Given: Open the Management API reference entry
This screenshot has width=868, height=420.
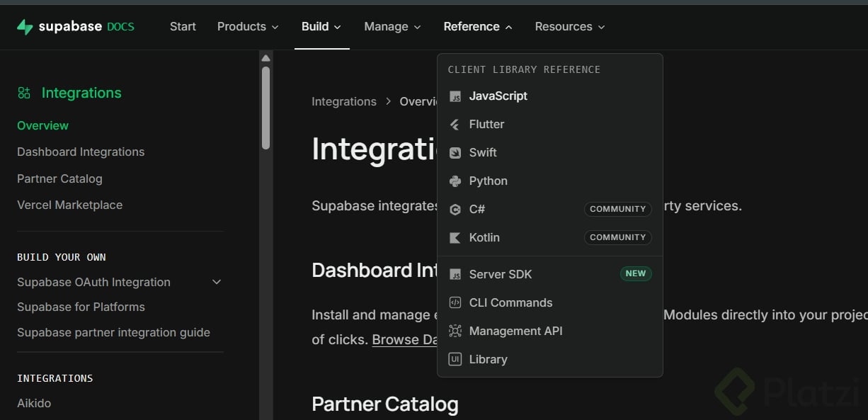Looking at the screenshot, I should [550, 331].
